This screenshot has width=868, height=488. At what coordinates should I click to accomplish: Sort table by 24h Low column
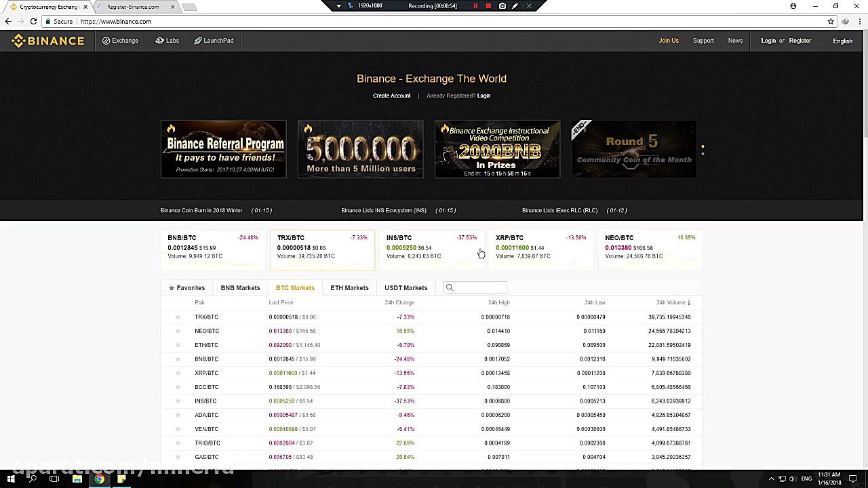[x=595, y=303]
